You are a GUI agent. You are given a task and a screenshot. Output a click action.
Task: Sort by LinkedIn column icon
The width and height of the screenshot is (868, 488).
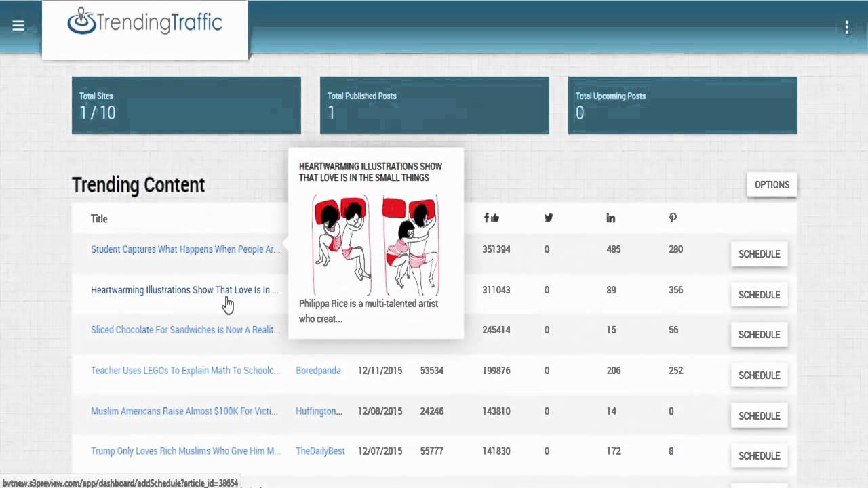click(x=611, y=218)
